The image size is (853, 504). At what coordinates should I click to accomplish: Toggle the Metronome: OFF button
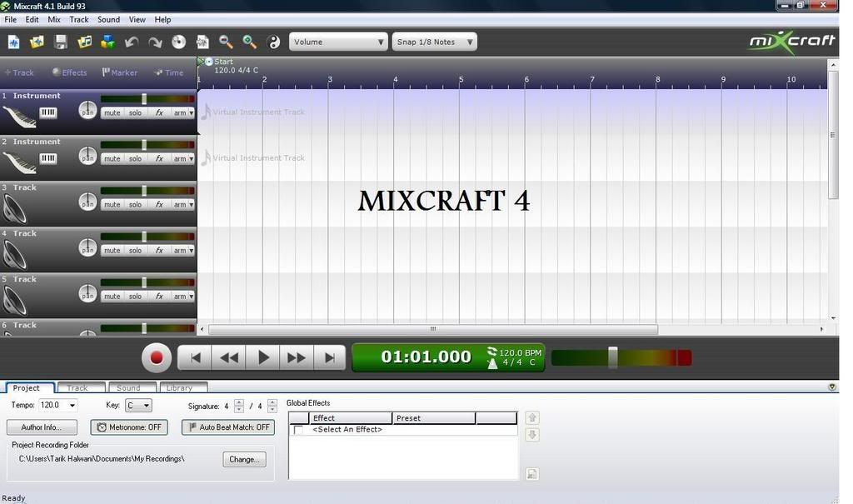(x=129, y=427)
